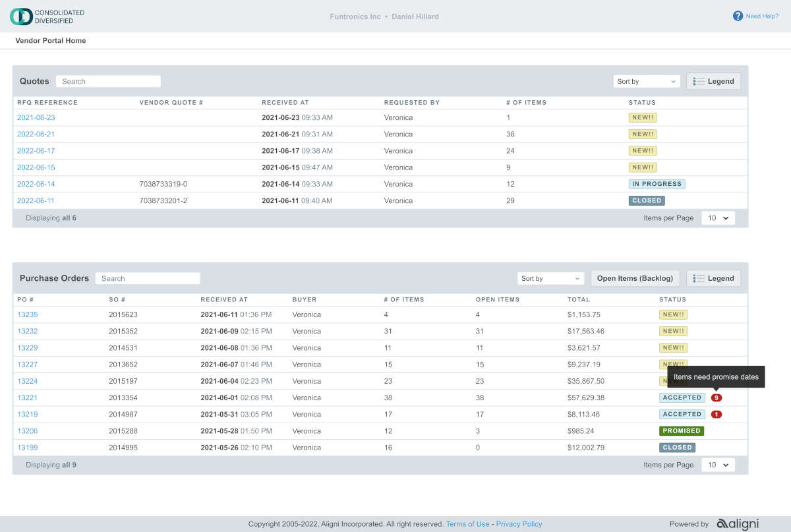This screenshot has height=532, width=791.
Task: Click the Need Help question mark icon
Action: pos(738,16)
